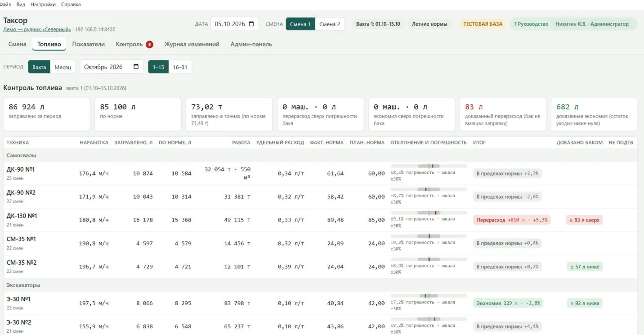
Task: Click the 83 л доказанный перерасход card
Action: point(503,114)
